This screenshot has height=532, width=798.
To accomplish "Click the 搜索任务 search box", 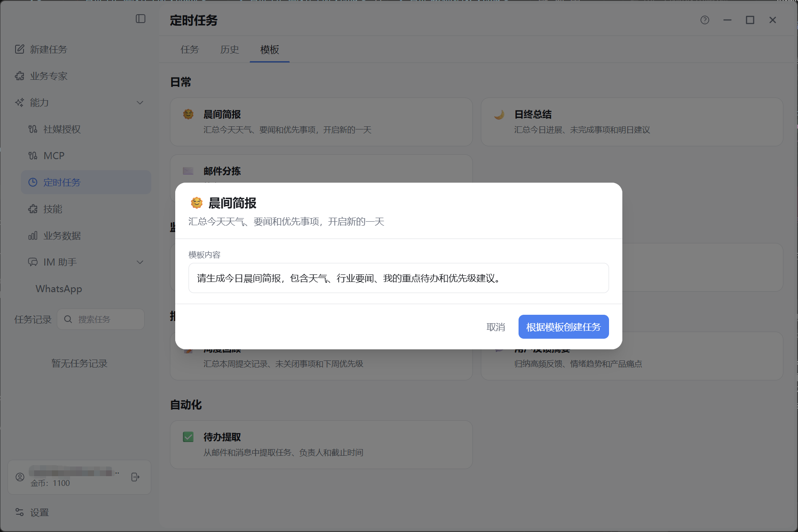I will (x=101, y=319).
